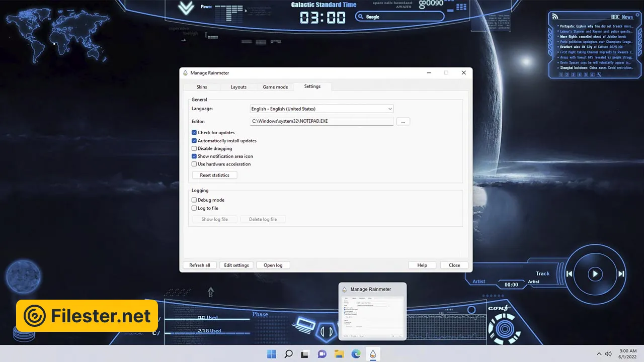
Task: Enable the Debug mode checkbox
Action: click(x=194, y=200)
